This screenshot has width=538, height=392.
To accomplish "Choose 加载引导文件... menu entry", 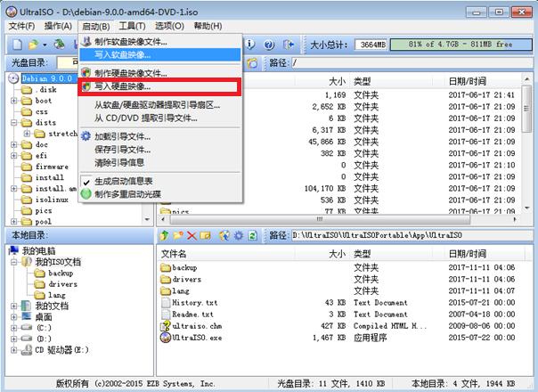I will (160, 136).
